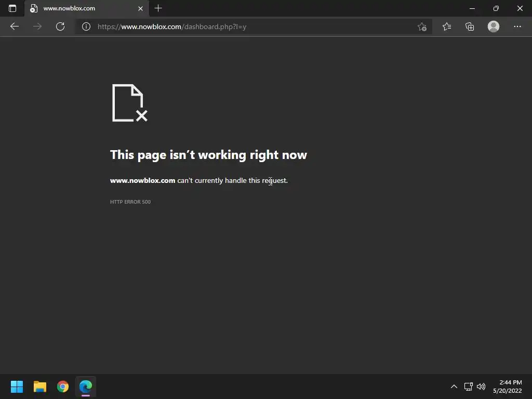The height and width of the screenshot is (399, 532).
Task: Close the www.nowblox.com tab
Action: [140, 8]
